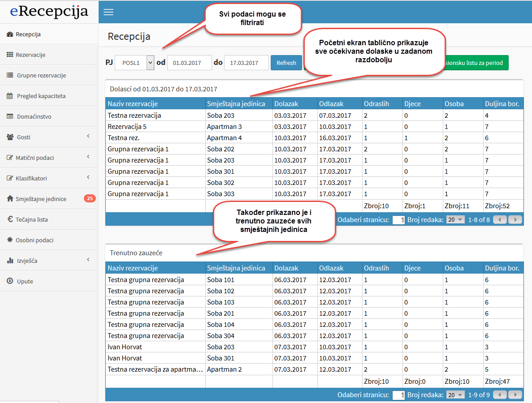The width and height of the screenshot is (532, 403).
Task: Open Broj redaka dropdown in Dolasci table
Action: 455,219
